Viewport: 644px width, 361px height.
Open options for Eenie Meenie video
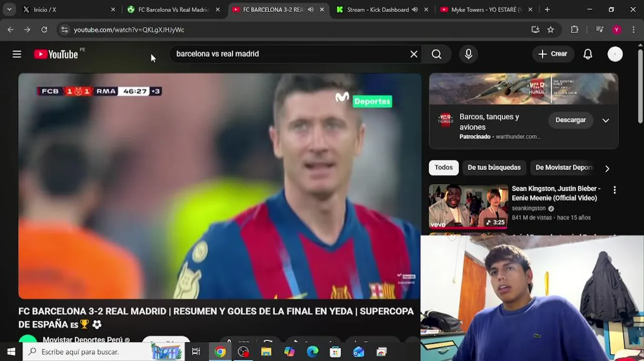coord(614,190)
